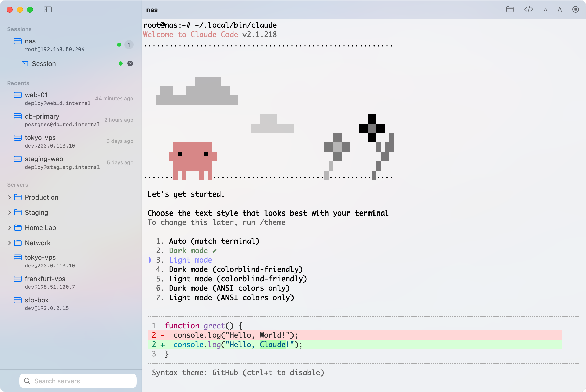Click the search magnifier icon

coord(27,381)
